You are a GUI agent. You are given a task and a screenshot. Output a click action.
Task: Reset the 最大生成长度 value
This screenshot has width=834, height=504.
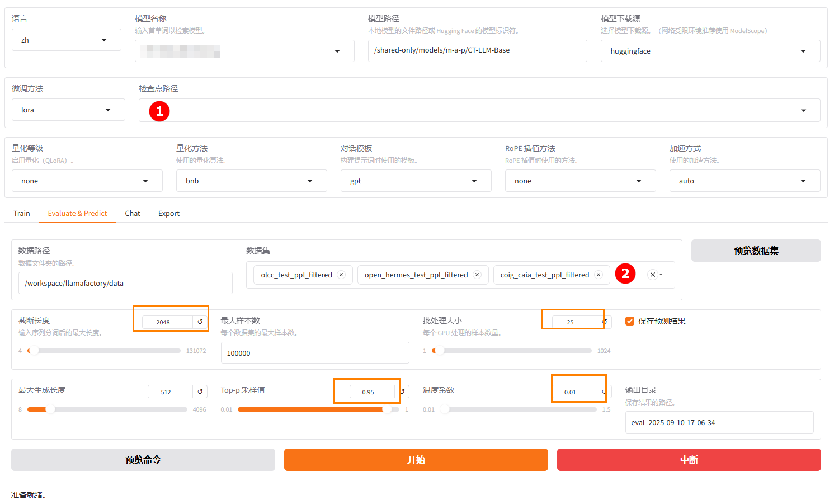pos(200,392)
